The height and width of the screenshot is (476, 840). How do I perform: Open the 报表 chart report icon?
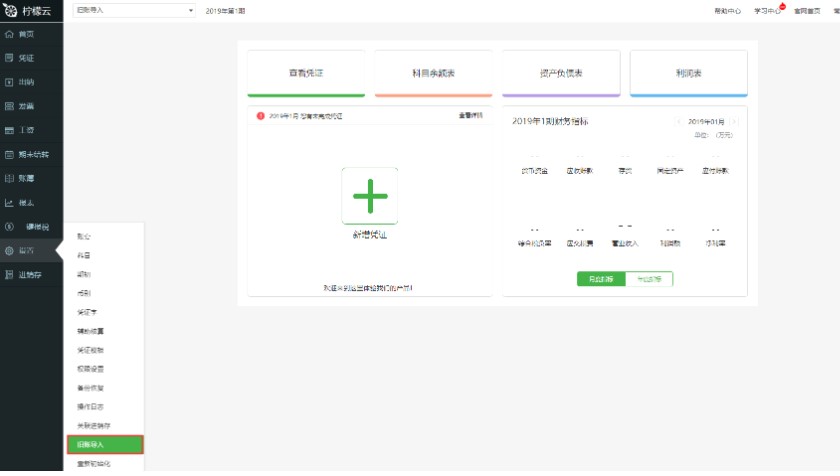point(9,202)
